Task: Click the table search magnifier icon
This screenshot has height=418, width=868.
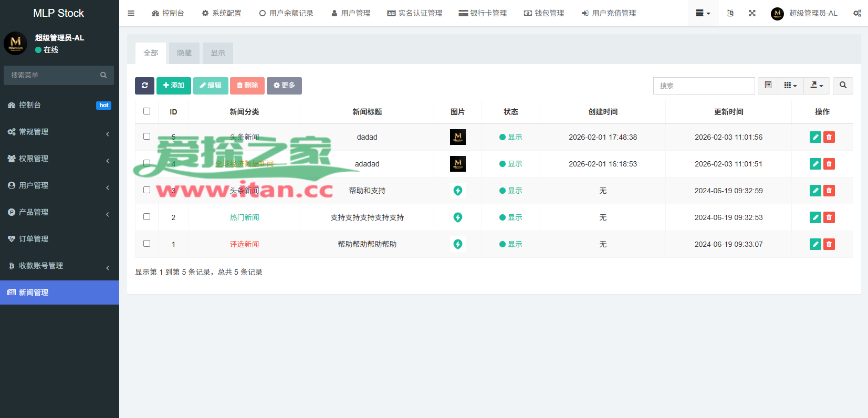Action: 842,86
